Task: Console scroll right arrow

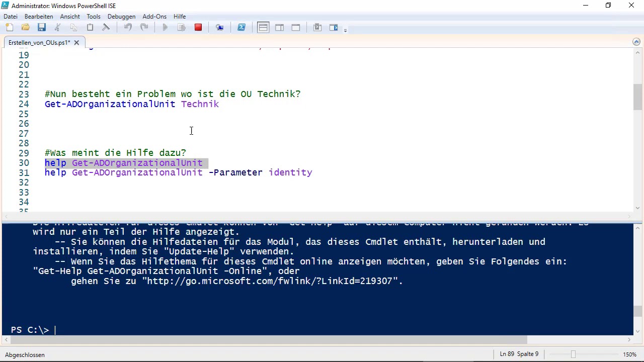Action: pyautogui.click(x=629, y=340)
